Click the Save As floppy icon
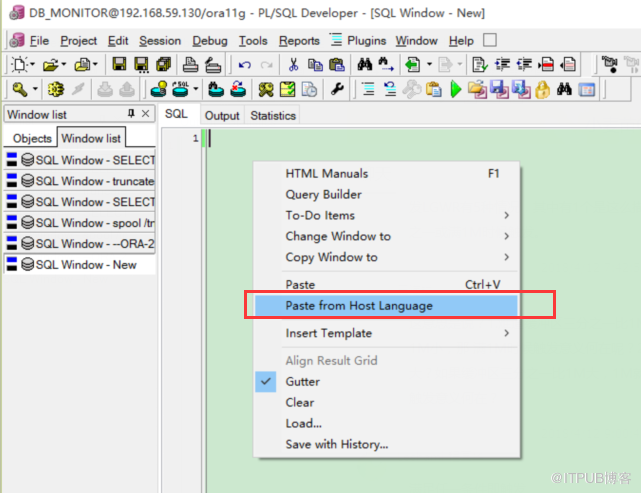 pyautogui.click(x=141, y=65)
